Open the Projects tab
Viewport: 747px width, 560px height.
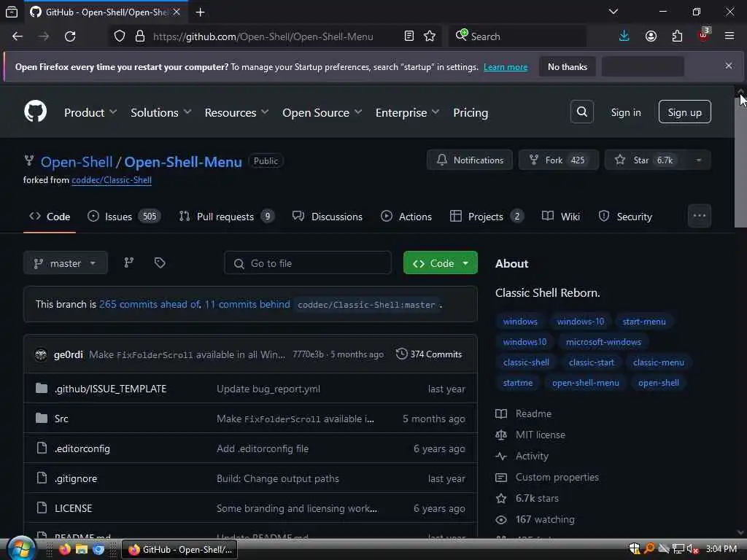pyautogui.click(x=487, y=217)
